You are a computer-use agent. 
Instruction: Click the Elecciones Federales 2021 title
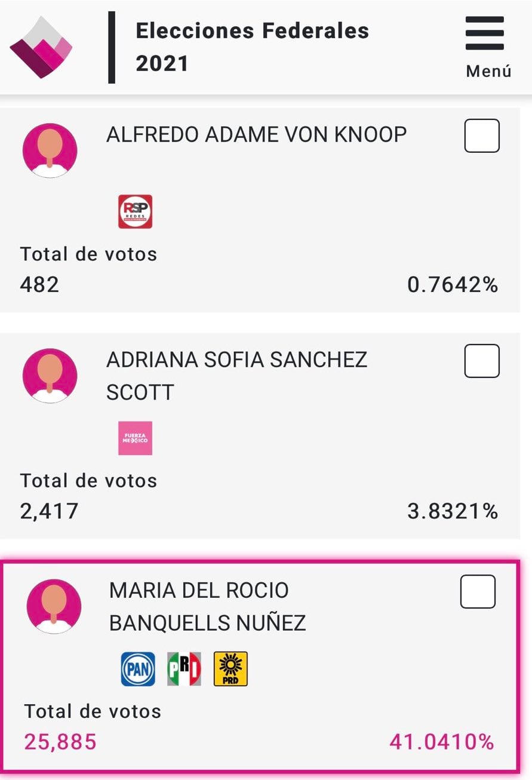pyautogui.click(x=252, y=47)
